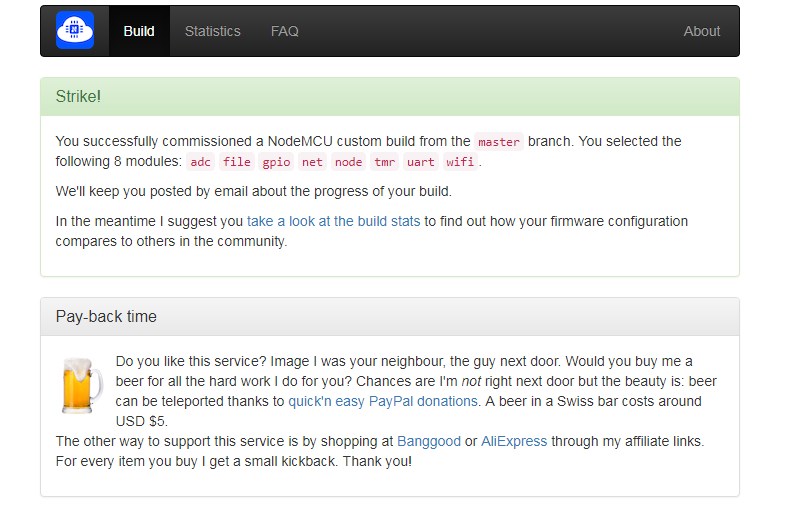The width and height of the screenshot is (806, 511).
Task: Click the net module tag
Action: (312, 162)
